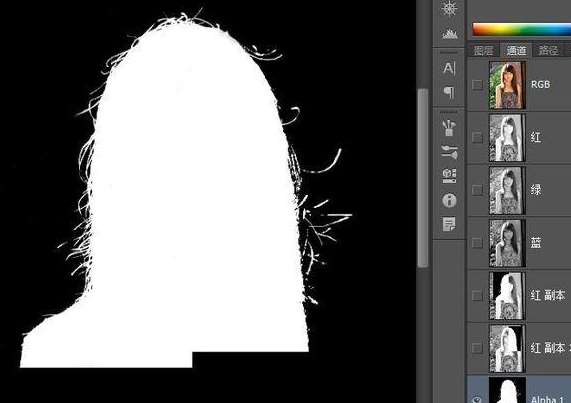This screenshot has height=403, width=571.
Task: Toggle visibility of the RGB channel
Action: point(477,85)
